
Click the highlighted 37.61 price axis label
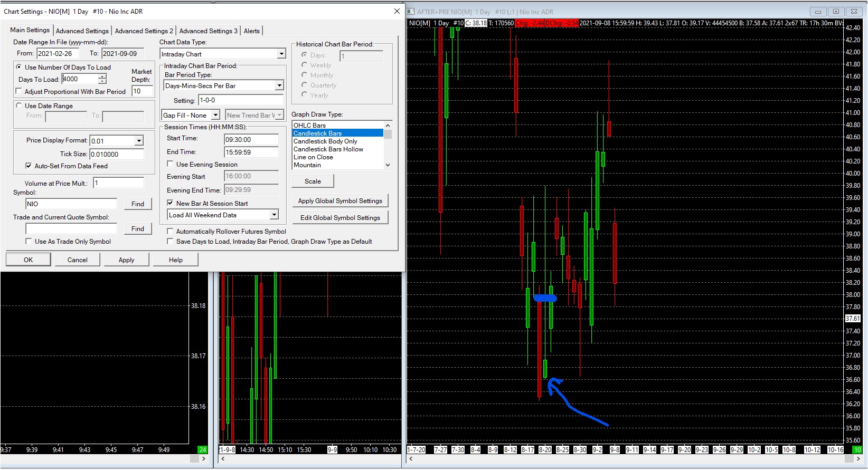(x=853, y=319)
